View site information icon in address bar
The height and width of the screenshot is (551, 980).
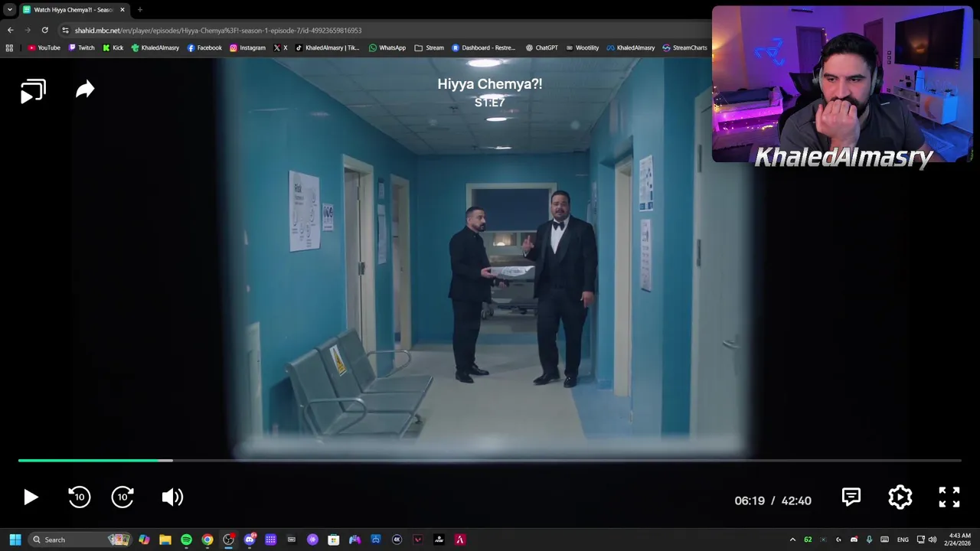(x=66, y=30)
